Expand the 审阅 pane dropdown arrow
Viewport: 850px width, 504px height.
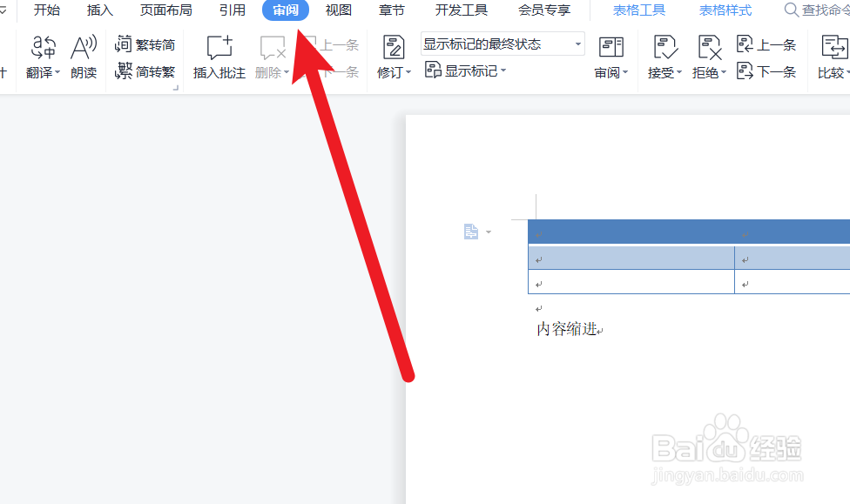click(x=625, y=72)
